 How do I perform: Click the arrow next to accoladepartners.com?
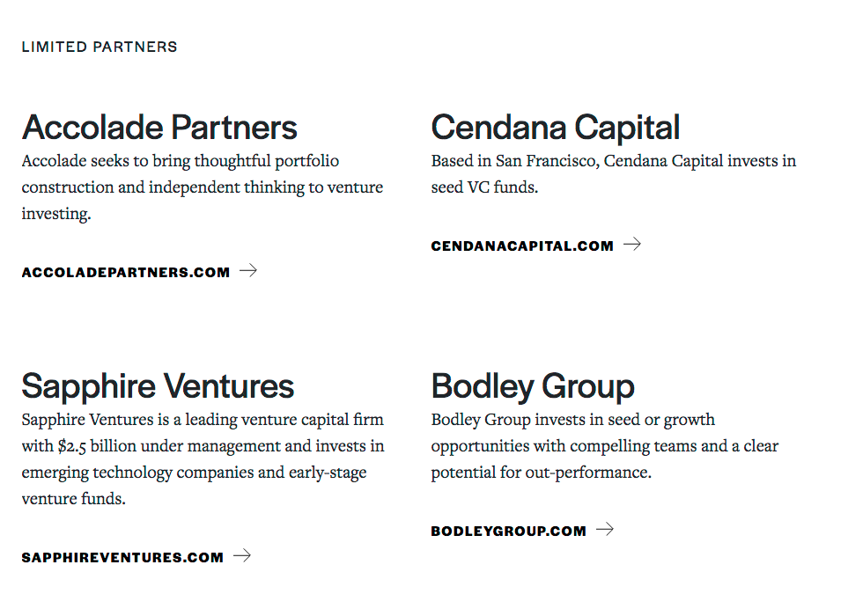click(x=248, y=271)
